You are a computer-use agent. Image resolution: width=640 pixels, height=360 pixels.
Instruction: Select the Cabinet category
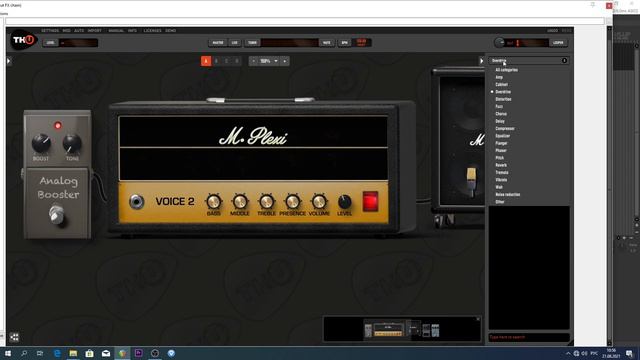tap(502, 84)
